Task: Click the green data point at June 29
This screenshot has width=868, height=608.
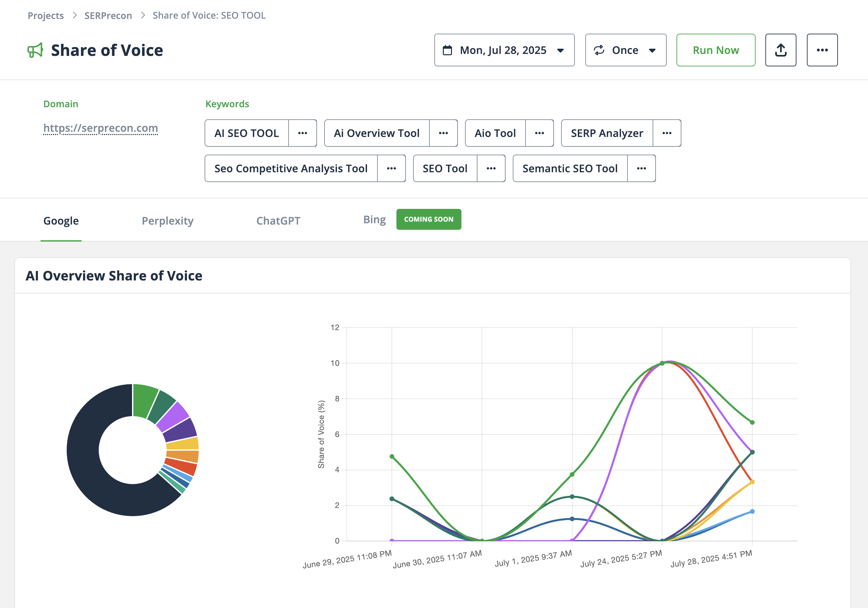Action: click(x=392, y=456)
